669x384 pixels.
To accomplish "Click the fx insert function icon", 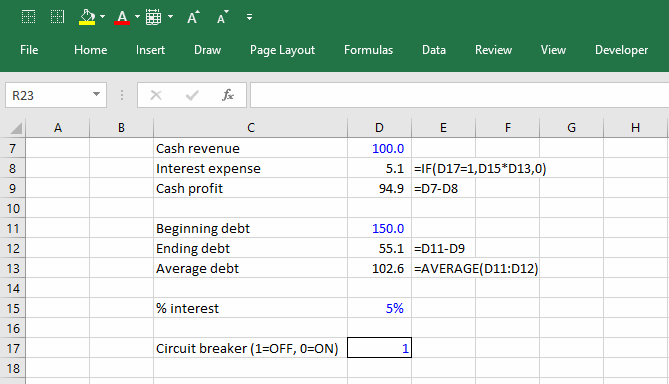I will point(228,95).
